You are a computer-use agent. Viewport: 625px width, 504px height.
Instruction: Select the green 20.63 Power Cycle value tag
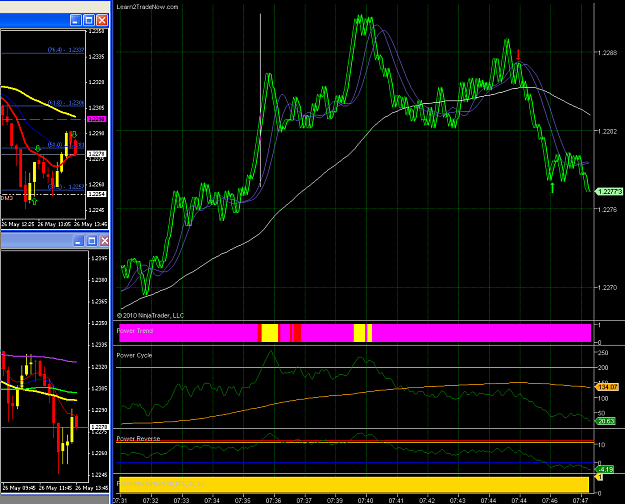click(x=605, y=421)
